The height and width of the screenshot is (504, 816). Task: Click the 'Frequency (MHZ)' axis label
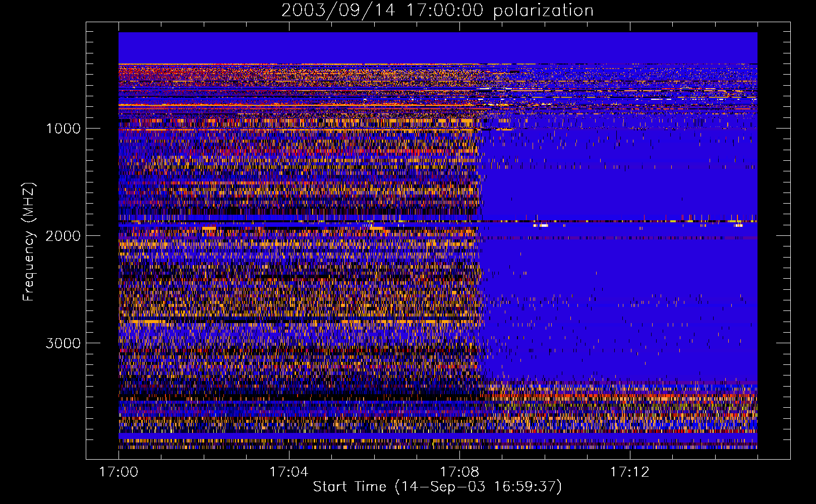tap(29, 242)
